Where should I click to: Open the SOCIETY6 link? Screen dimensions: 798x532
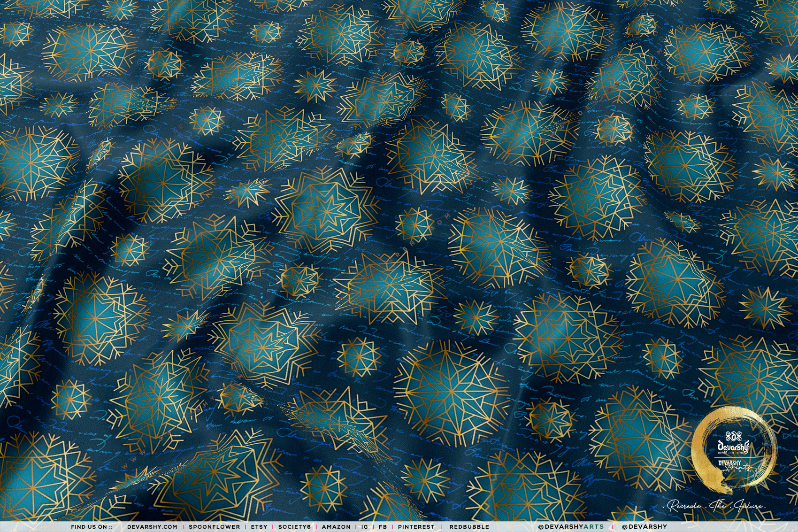[x=294, y=527]
